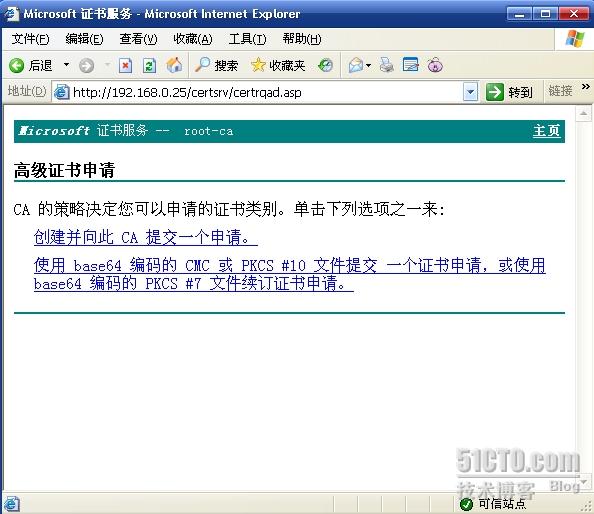Viewport: 594px width, 514px height.
Task: Click the Stop loading icon
Action: pos(125,66)
